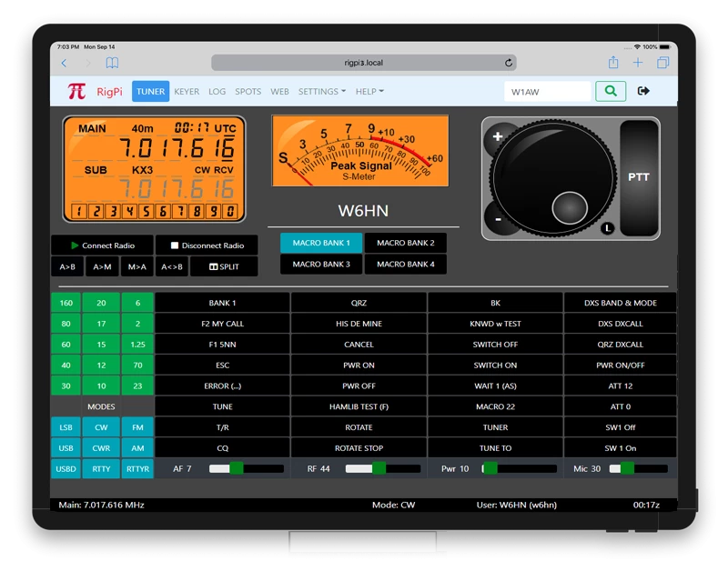
Task: Open the KEYER menu item
Action: [x=187, y=92]
